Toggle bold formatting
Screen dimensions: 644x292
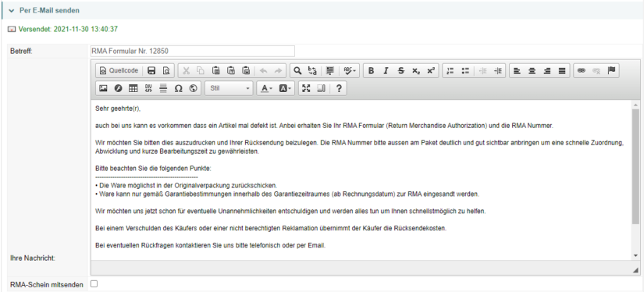[372, 70]
